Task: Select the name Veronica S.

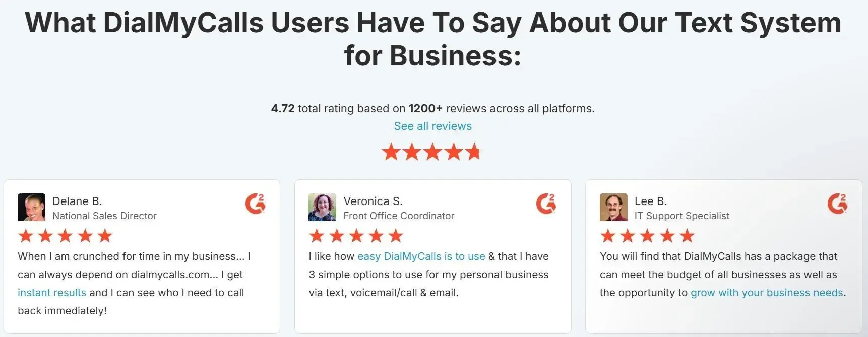Action: click(373, 201)
